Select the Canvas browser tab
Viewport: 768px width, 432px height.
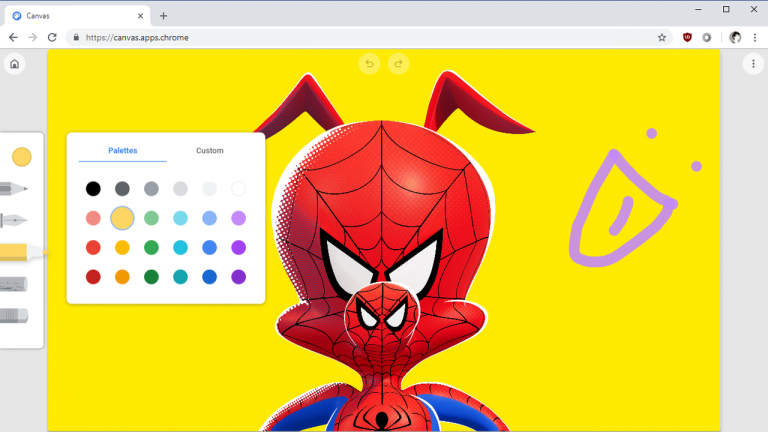pos(77,16)
